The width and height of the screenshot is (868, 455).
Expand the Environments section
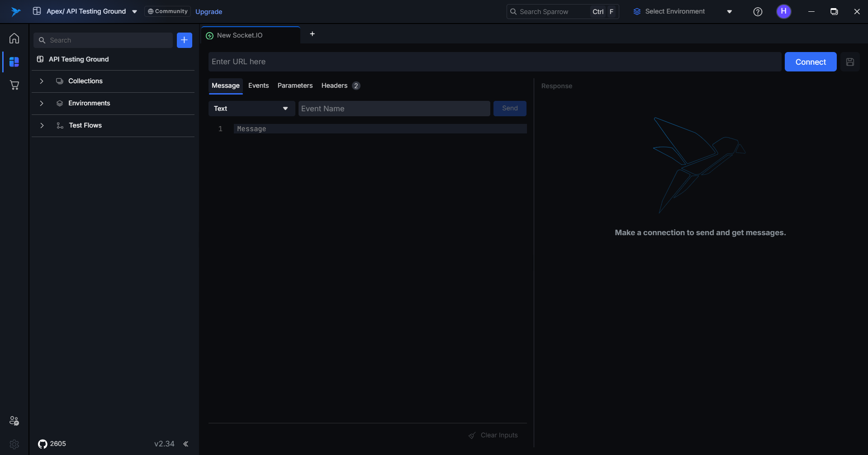pyautogui.click(x=42, y=104)
